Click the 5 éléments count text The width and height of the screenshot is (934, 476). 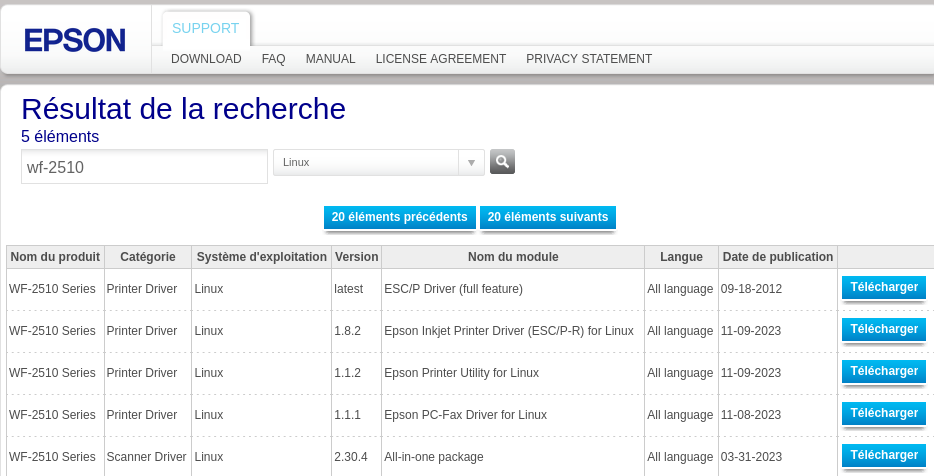[60, 136]
